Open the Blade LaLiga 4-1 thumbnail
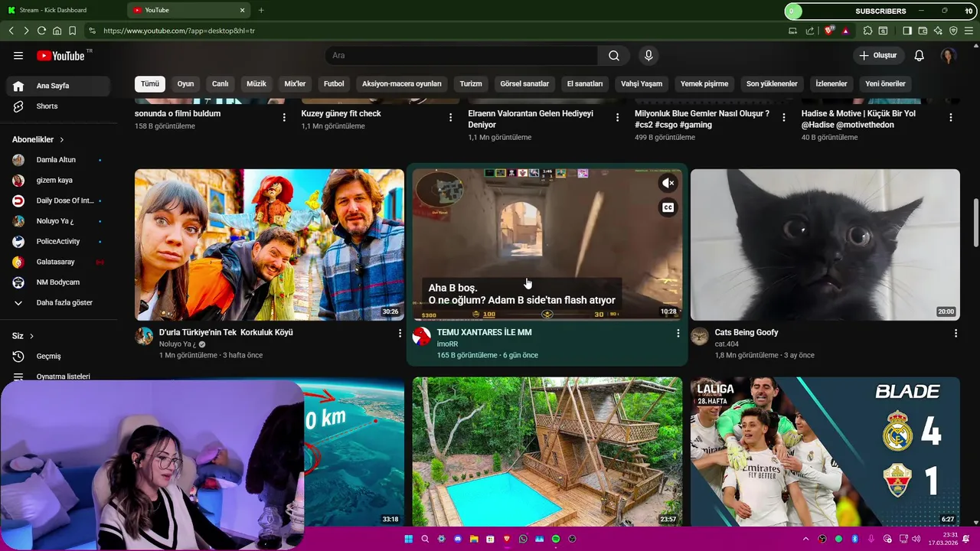The width and height of the screenshot is (980, 551). pos(825,452)
